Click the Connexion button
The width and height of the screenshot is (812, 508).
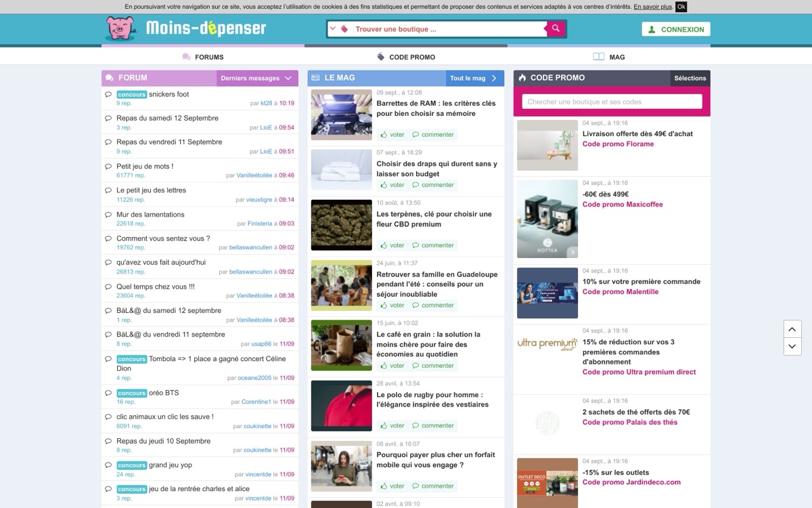pyautogui.click(x=676, y=29)
